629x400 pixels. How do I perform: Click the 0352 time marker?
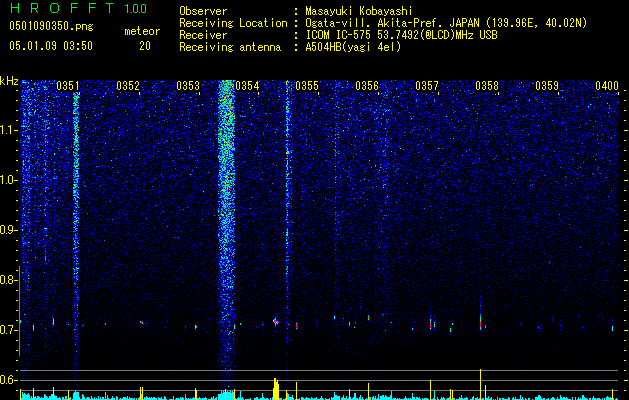[128, 86]
